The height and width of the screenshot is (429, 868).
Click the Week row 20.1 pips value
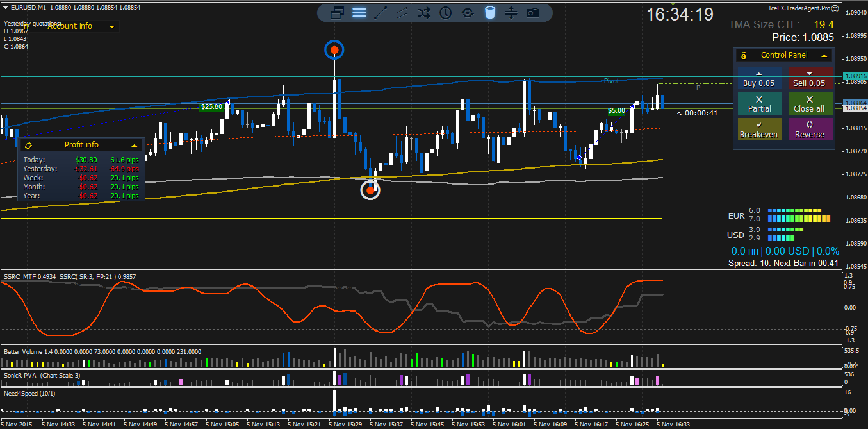coord(124,178)
